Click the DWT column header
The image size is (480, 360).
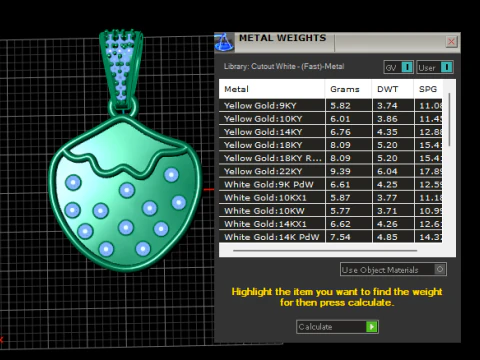pos(393,89)
